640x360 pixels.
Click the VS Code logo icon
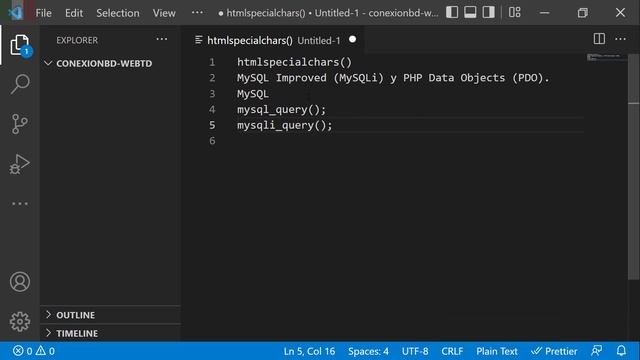[x=16, y=13]
